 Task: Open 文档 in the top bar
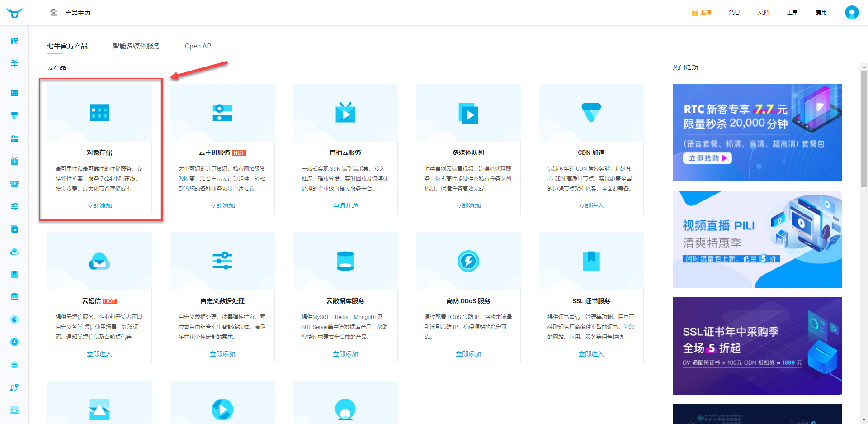(x=764, y=13)
